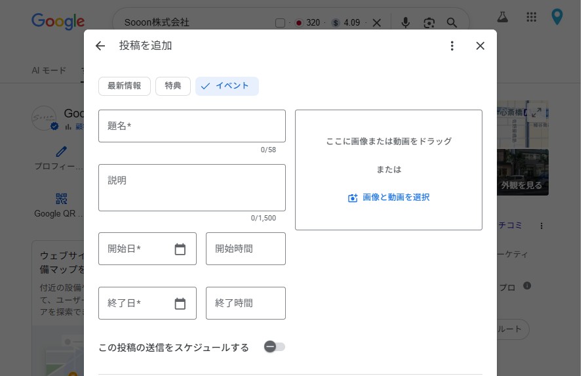Open the three-dot menu in post dialog
The image size is (588, 376).
(x=452, y=46)
